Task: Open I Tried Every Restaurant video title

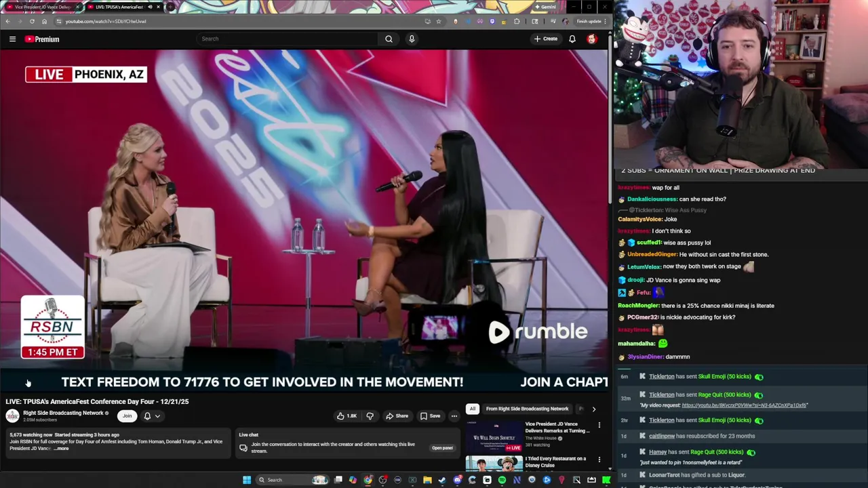Action: (555, 462)
